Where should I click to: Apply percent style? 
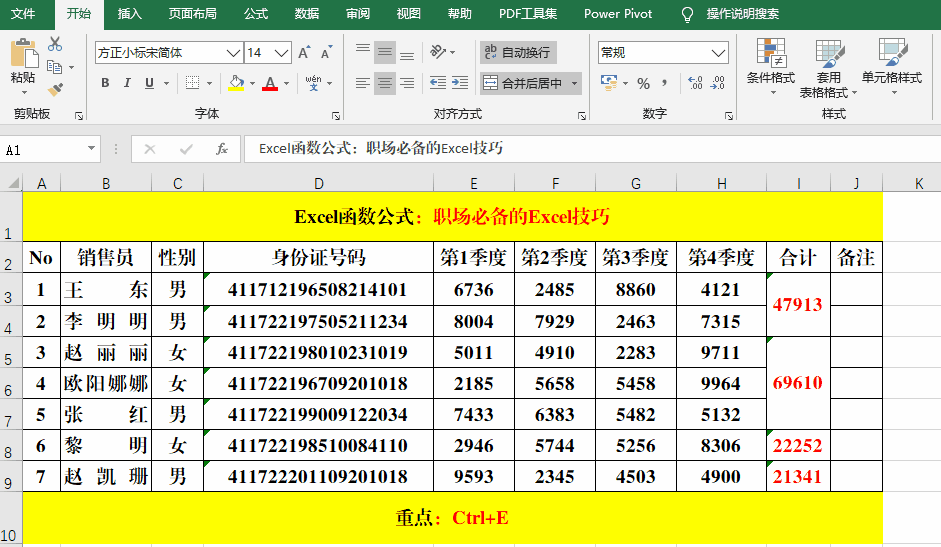click(x=643, y=83)
